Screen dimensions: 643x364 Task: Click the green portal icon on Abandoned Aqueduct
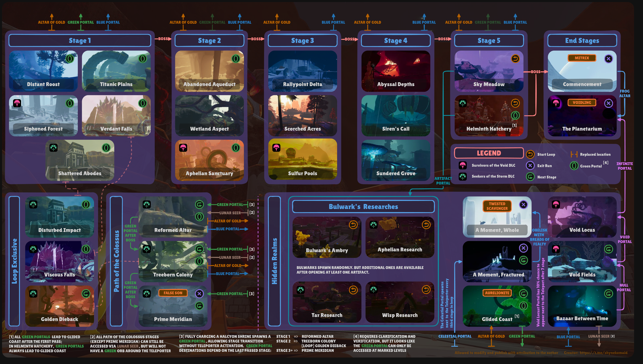coord(235,59)
